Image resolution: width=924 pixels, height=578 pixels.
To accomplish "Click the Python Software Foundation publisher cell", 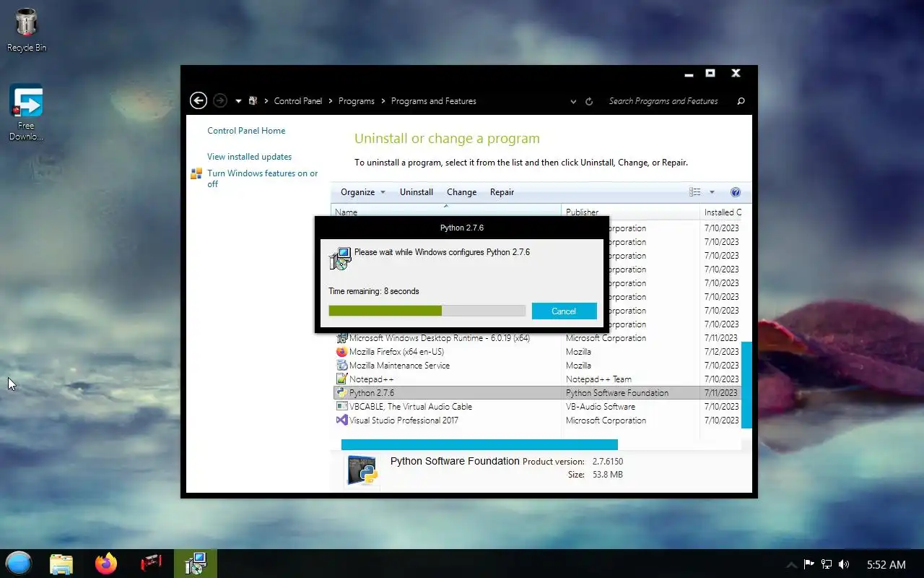I will pos(617,393).
